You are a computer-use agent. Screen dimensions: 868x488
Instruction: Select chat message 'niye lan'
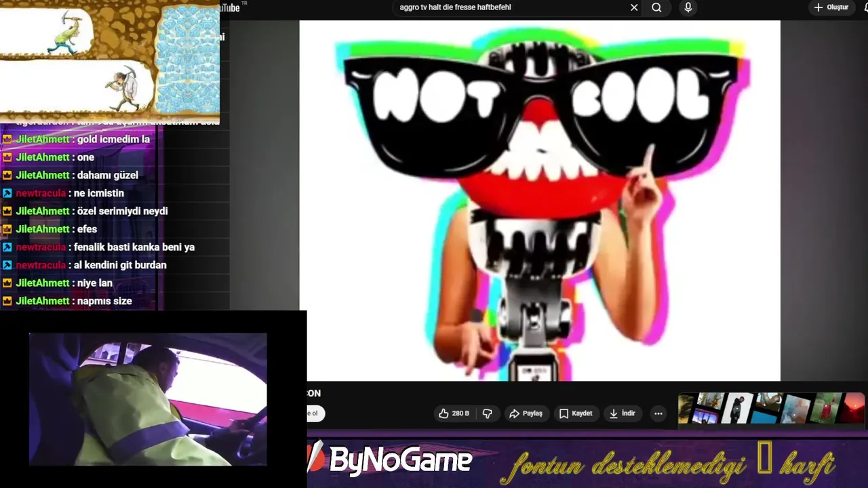point(95,283)
